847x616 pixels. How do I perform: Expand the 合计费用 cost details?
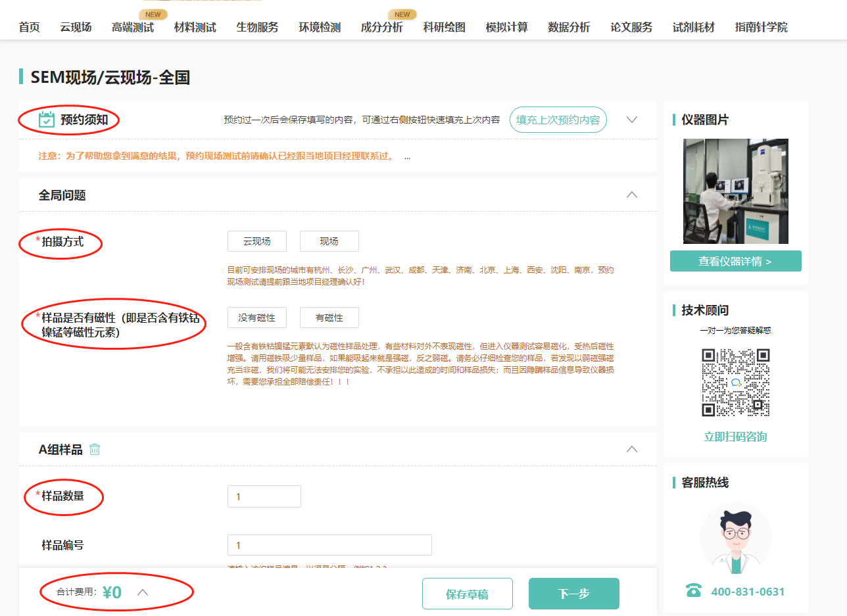coord(143,592)
